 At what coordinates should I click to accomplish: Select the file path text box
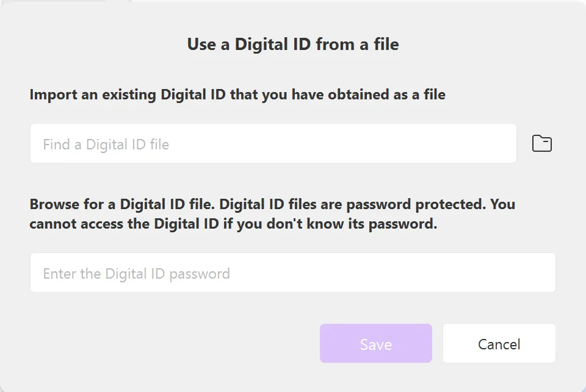tap(273, 144)
